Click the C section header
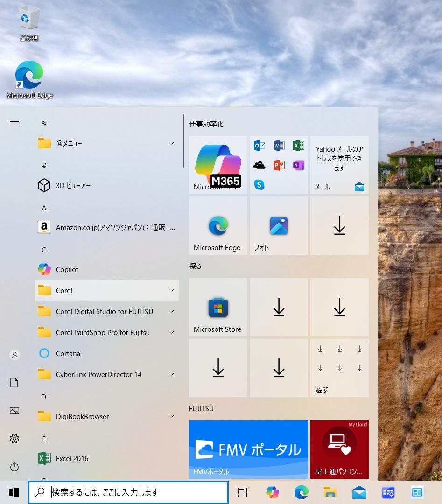Viewport: 442px width, 504px height. click(x=44, y=250)
